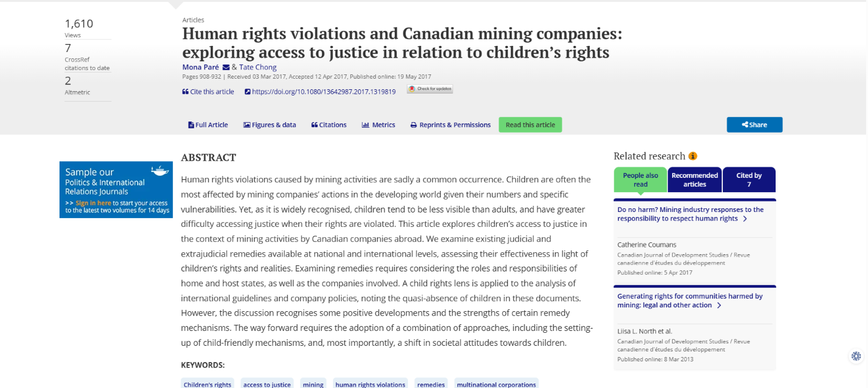Click author name Tate Chong
The height and width of the screenshot is (388, 868).
[x=258, y=67]
